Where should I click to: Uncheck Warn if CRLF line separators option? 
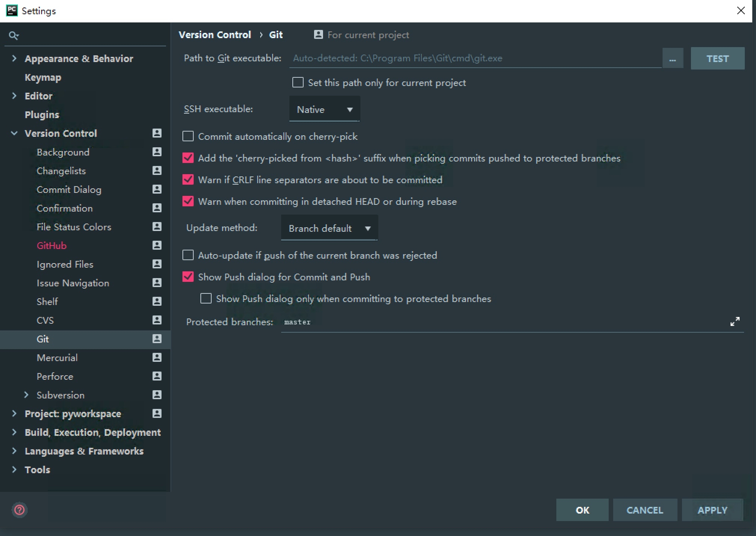(x=188, y=180)
